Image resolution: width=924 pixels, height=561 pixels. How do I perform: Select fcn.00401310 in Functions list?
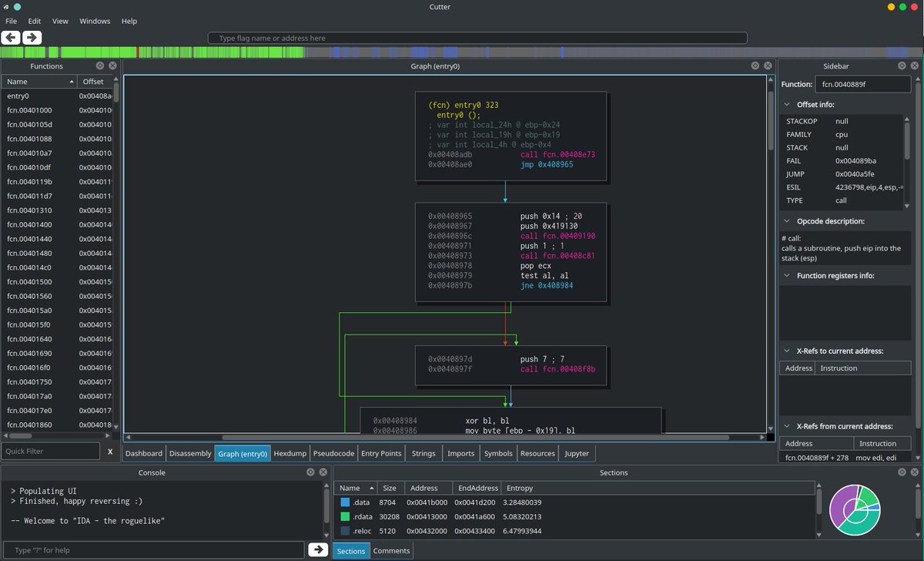(59, 210)
